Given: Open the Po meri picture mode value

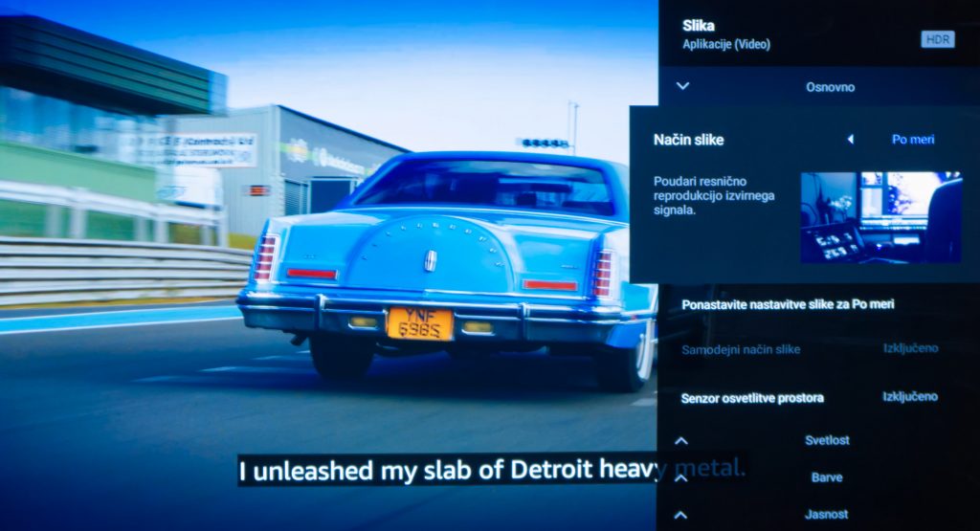Looking at the screenshot, I should pyautogui.click(x=912, y=140).
